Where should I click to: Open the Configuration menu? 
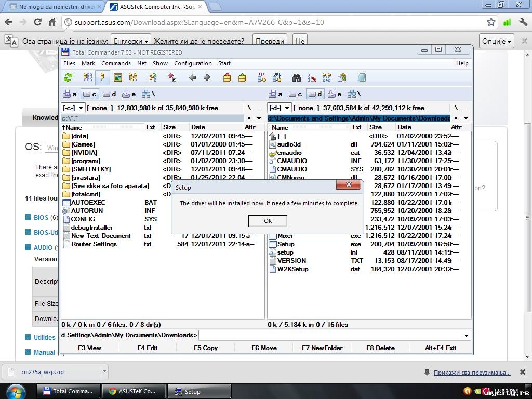tap(193, 63)
